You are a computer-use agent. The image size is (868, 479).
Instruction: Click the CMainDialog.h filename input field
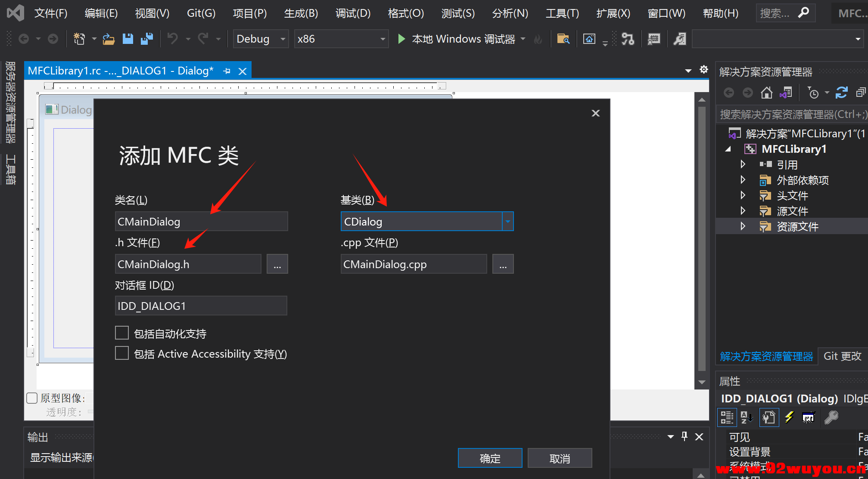tap(188, 264)
